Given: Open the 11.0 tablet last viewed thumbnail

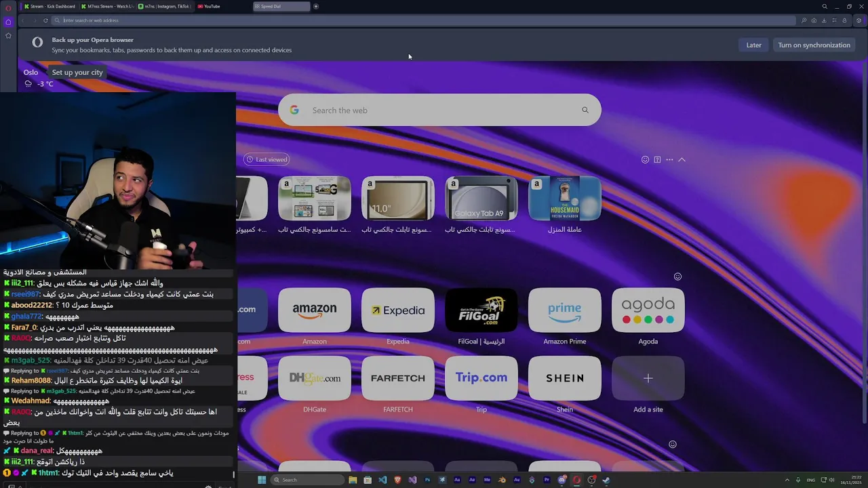Looking at the screenshot, I should [398, 199].
